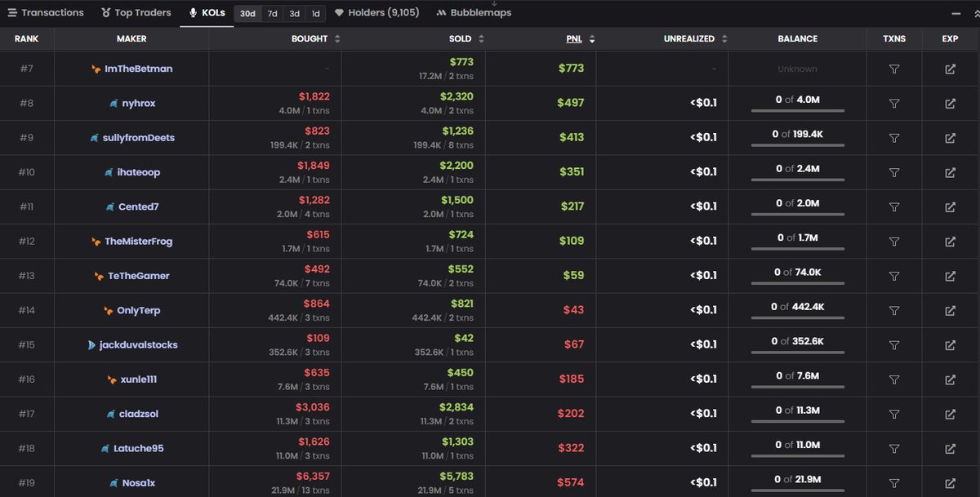
Task: Open explorer link for xunle111
Action: [x=950, y=379]
